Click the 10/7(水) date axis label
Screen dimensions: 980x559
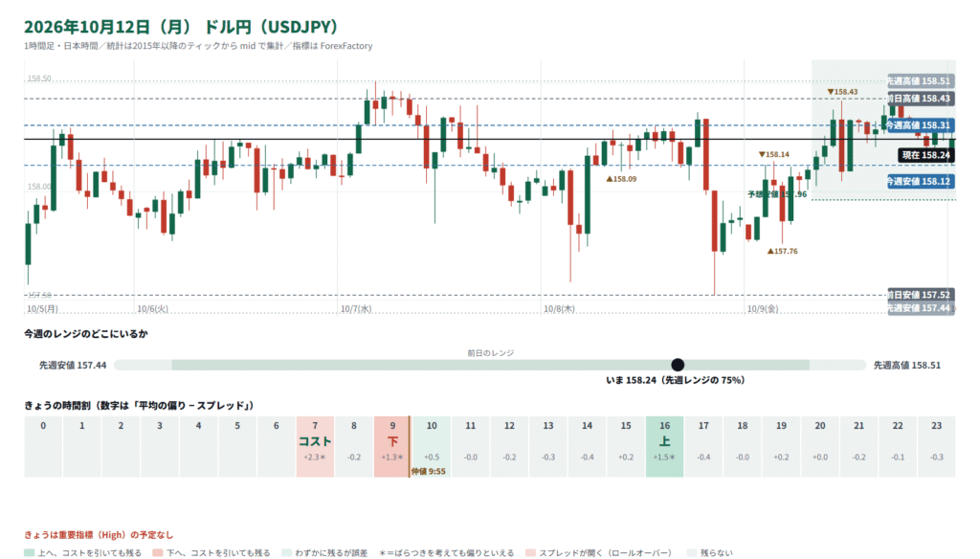(x=356, y=309)
